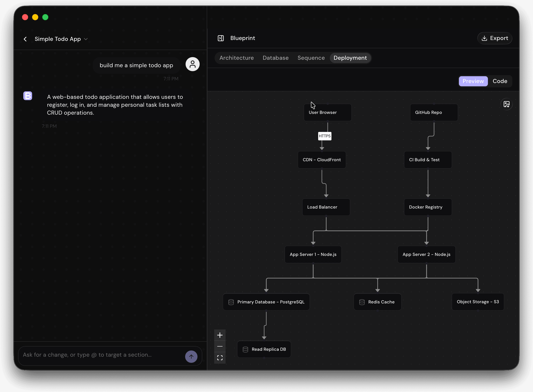Select the CDN - CloudFront node
533x392 pixels.
322,160
